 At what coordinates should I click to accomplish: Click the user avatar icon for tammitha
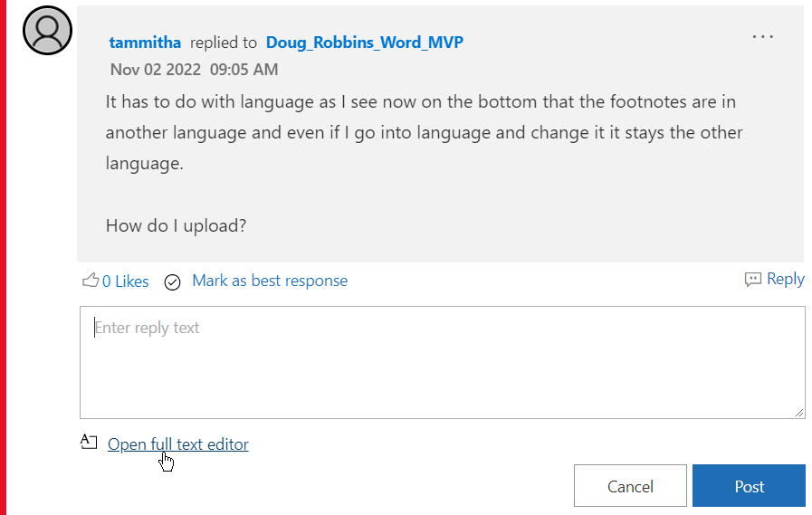[x=47, y=30]
